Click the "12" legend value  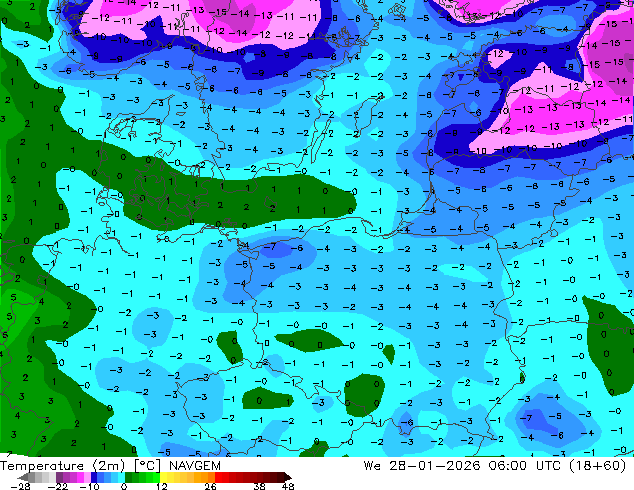pos(162,486)
